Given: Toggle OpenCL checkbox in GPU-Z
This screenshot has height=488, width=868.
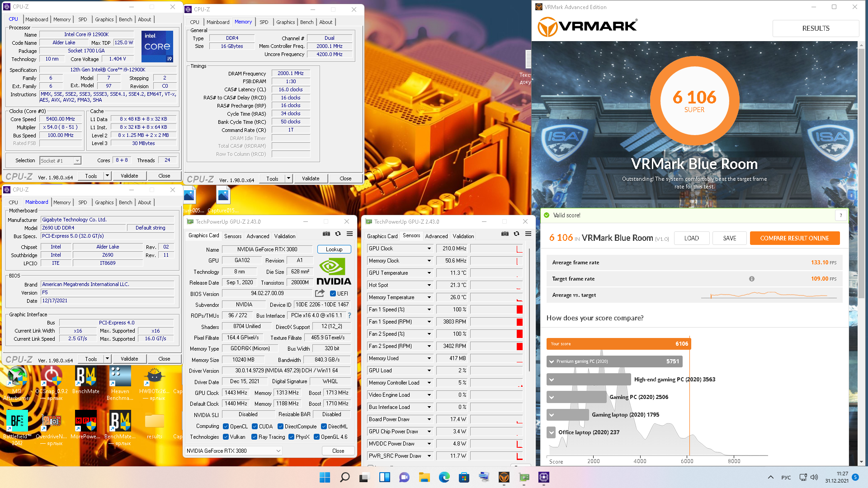Looking at the screenshot, I should (226, 427).
